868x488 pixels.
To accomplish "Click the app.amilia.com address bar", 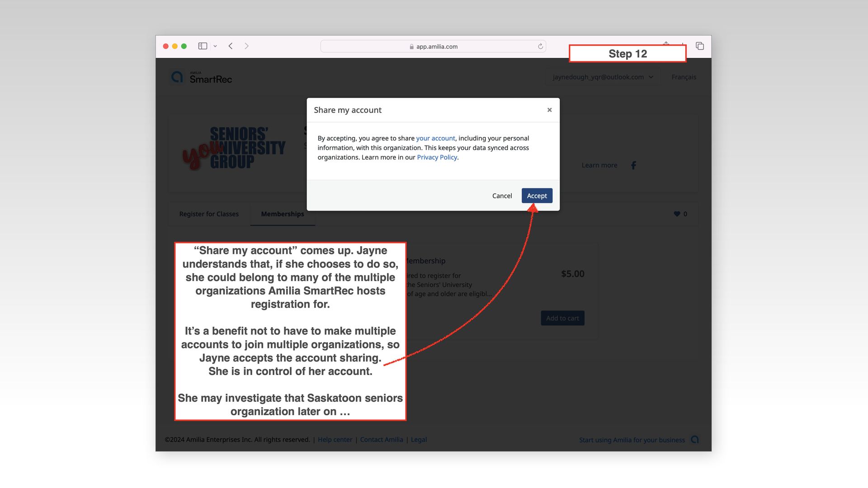I will 433,47.
